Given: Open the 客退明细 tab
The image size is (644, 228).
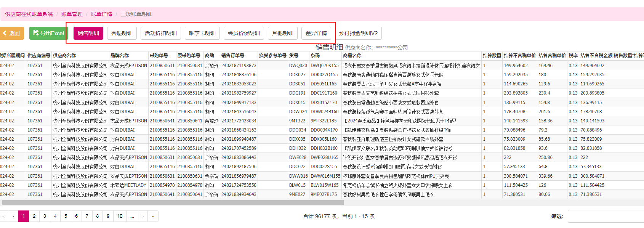Looking at the screenshot, I should (x=122, y=33).
